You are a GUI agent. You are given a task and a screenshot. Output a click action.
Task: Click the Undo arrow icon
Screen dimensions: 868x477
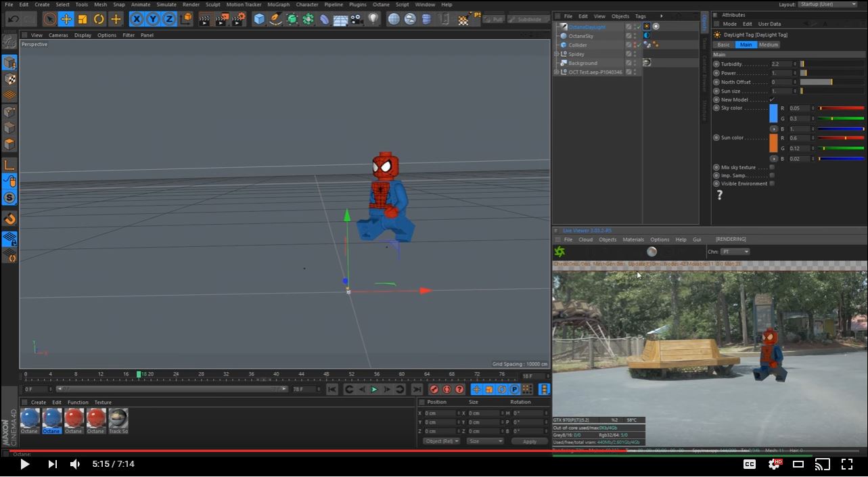pos(13,19)
